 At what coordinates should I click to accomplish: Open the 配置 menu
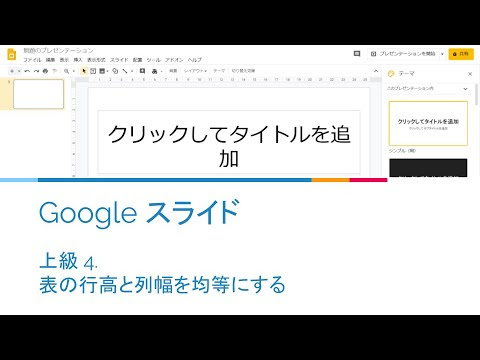point(137,60)
